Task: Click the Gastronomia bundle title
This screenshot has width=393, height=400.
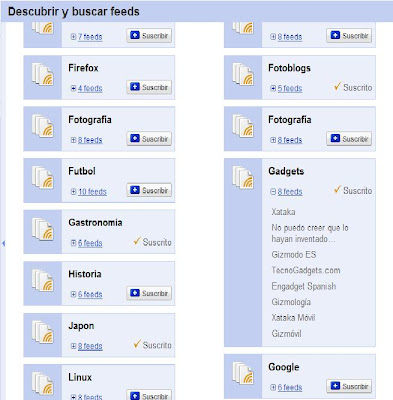Action: click(x=95, y=223)
